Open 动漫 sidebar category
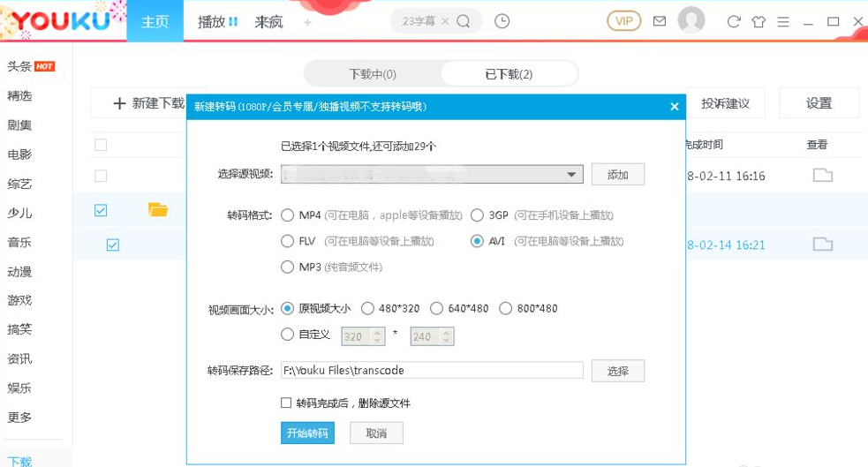 pyautogui.click(x=19, y=272)
